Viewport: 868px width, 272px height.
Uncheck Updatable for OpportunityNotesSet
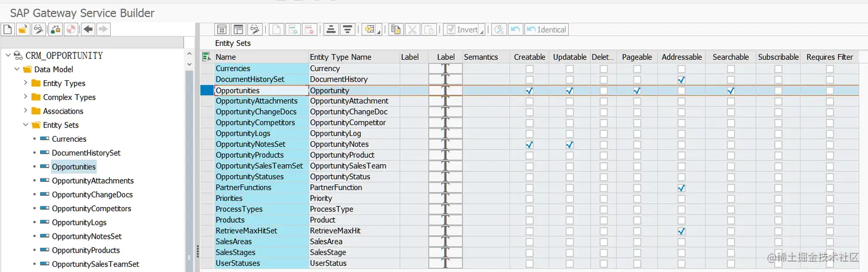tap(569, 145)
